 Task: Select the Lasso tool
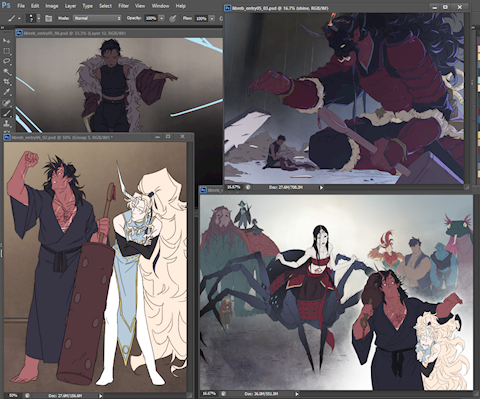coord(6,61)
